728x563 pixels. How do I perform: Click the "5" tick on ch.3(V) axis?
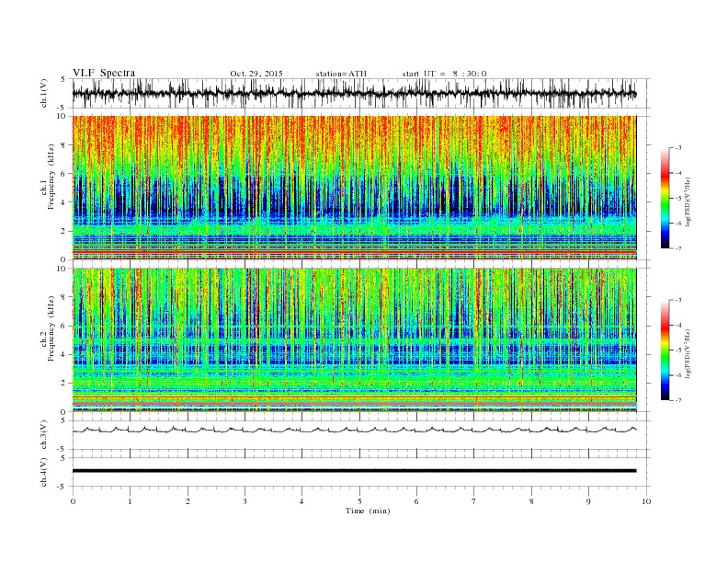64,420
